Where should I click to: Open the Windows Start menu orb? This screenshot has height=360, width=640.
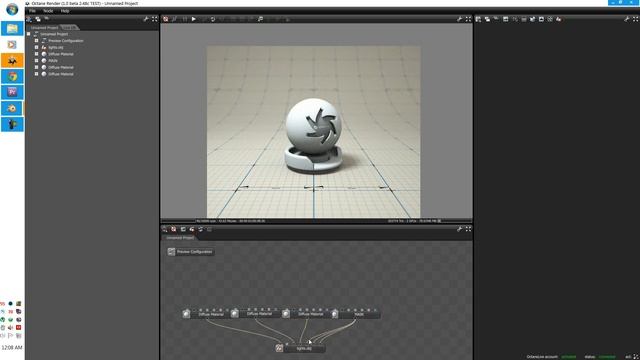[x=12, y=9]
